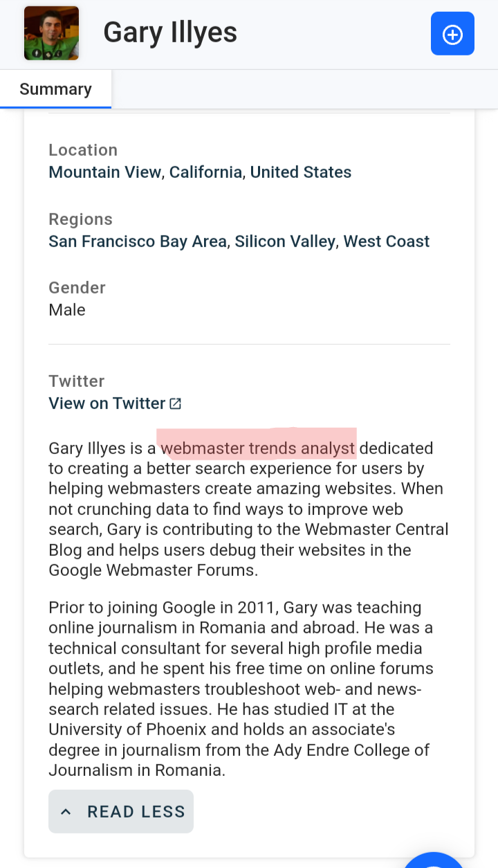Click the Location field label
Image resolution: width=498 pixels, height=868 pixels.
(x=83, y=150)
